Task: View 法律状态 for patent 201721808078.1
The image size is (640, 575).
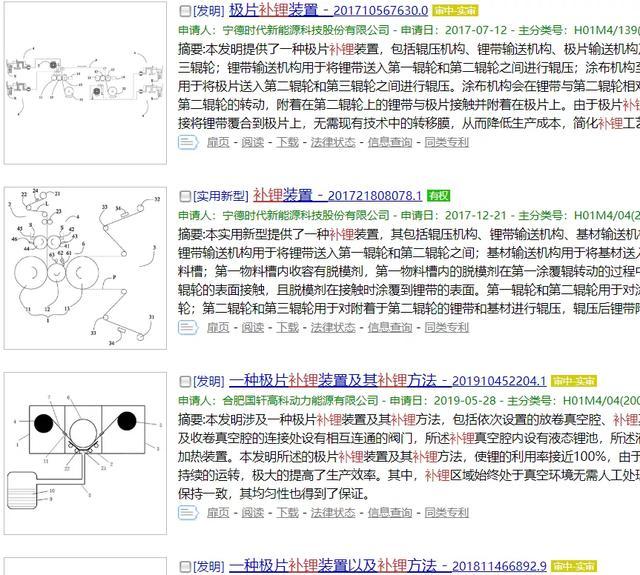Action: coord(333,327)
